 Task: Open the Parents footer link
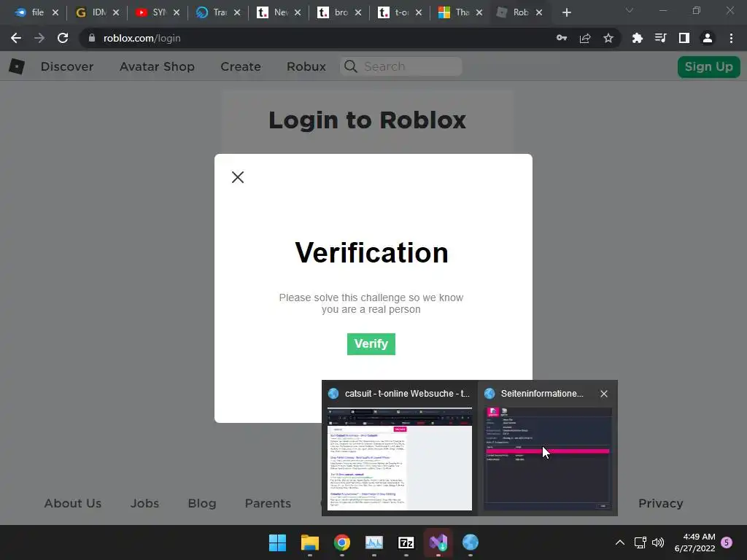(268, 503)
